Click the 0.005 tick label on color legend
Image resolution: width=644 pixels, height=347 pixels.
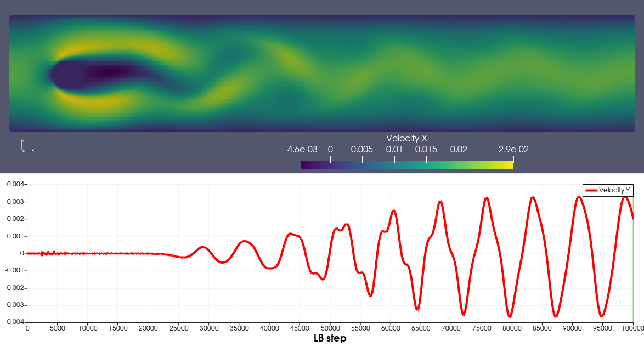362,149
